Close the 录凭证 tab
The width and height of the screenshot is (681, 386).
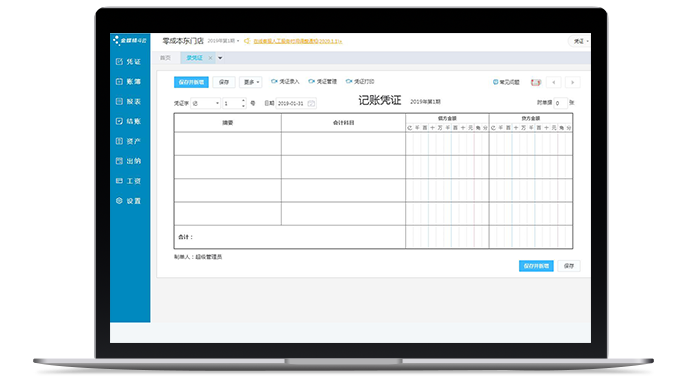coord(210,58)
